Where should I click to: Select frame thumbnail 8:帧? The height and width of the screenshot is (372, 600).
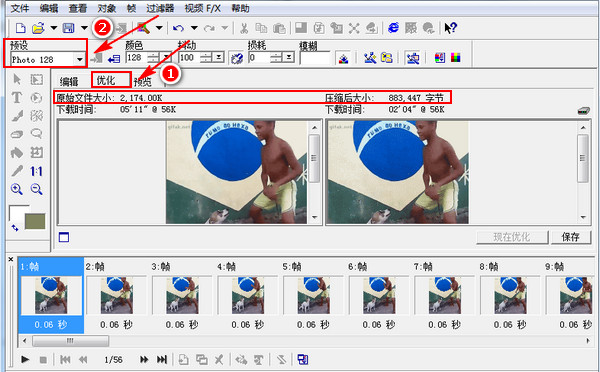coord(510,295)
